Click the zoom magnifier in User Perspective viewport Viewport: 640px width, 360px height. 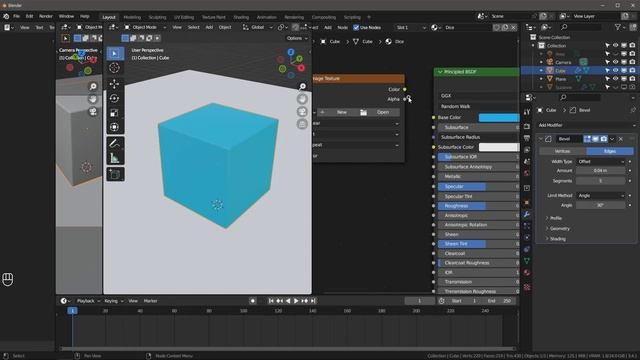pyautogui.click(x=302, y=86)
